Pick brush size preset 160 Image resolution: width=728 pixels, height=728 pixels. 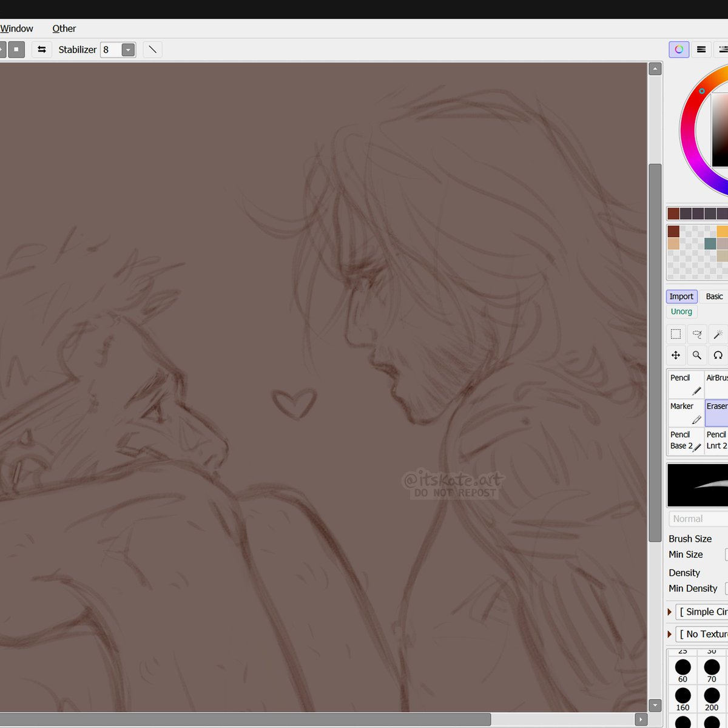coord(682,699)
